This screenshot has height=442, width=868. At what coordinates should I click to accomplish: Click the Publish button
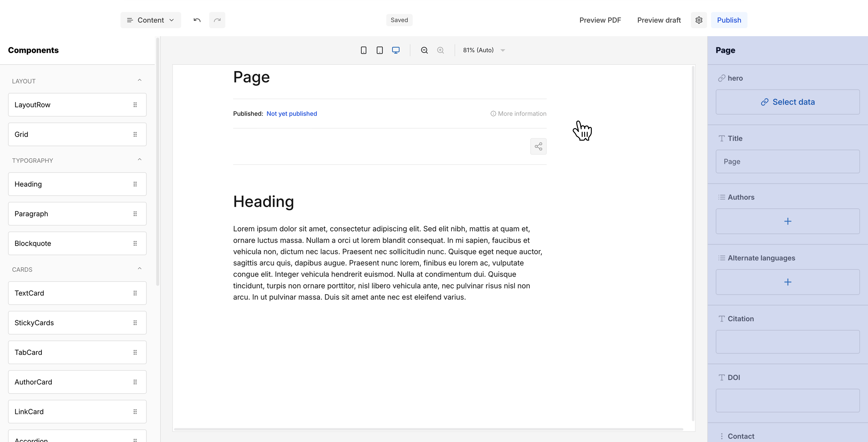coord(729,20)
